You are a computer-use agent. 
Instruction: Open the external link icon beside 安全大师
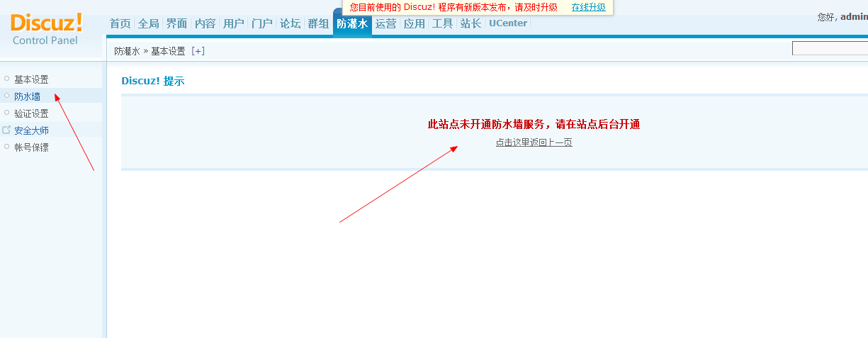click(6, 130)
